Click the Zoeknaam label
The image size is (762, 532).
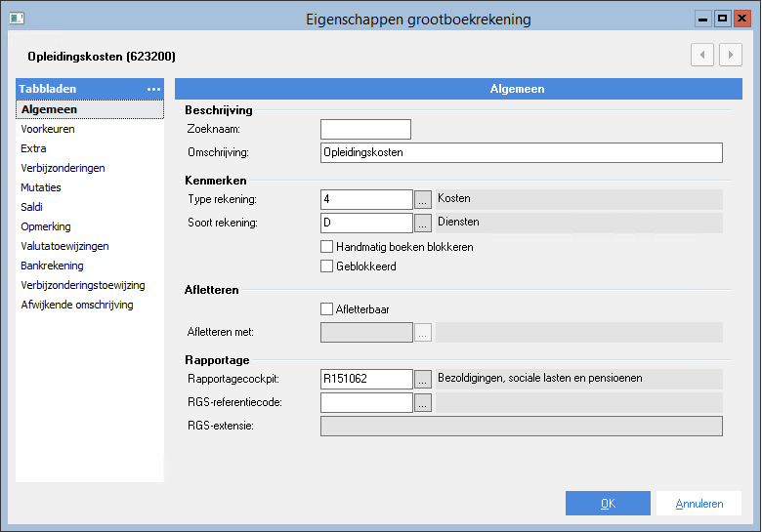click(x=214, y=129)
